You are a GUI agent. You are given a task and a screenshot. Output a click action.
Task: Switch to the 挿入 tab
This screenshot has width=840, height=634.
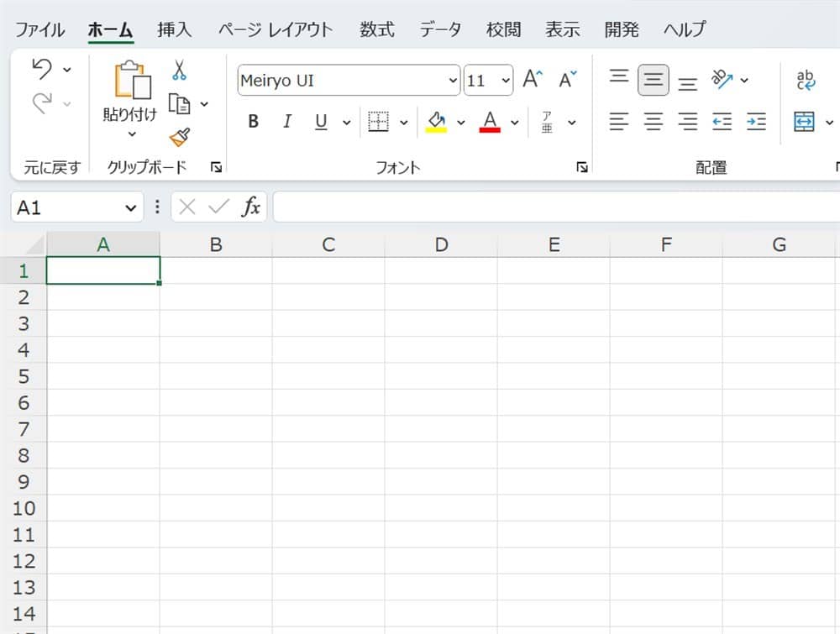coord(175,29)
